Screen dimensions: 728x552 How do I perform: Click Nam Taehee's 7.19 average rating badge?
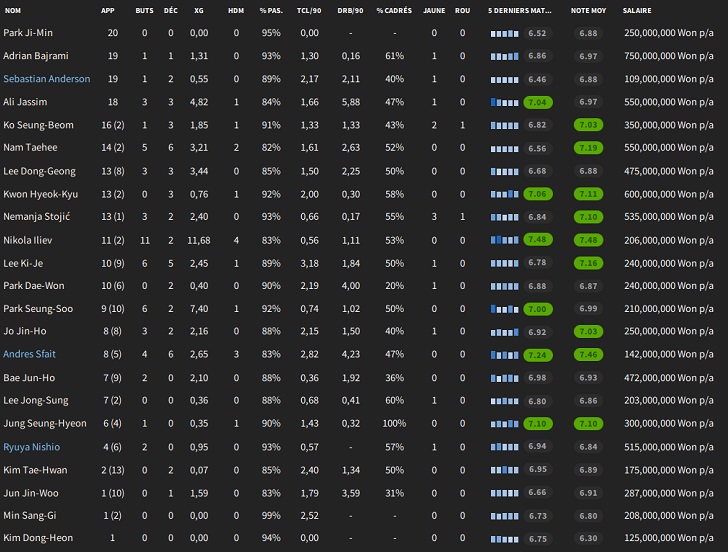pyautogui.click(x=588, y=148)
